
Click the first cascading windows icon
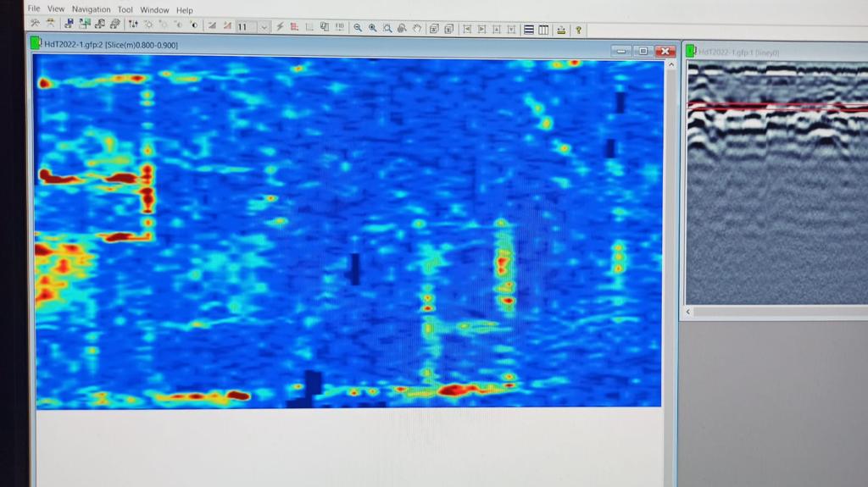(x=434, y=29)
